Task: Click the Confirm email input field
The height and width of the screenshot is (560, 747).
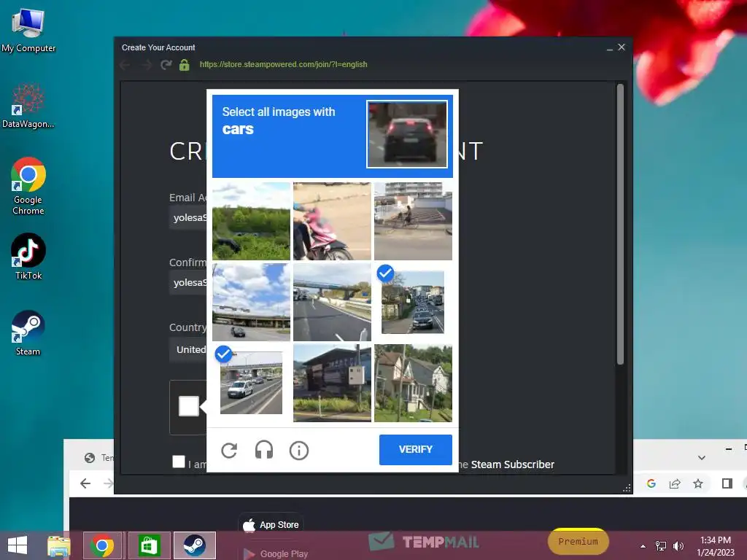Action: click(x=188, y=282)
